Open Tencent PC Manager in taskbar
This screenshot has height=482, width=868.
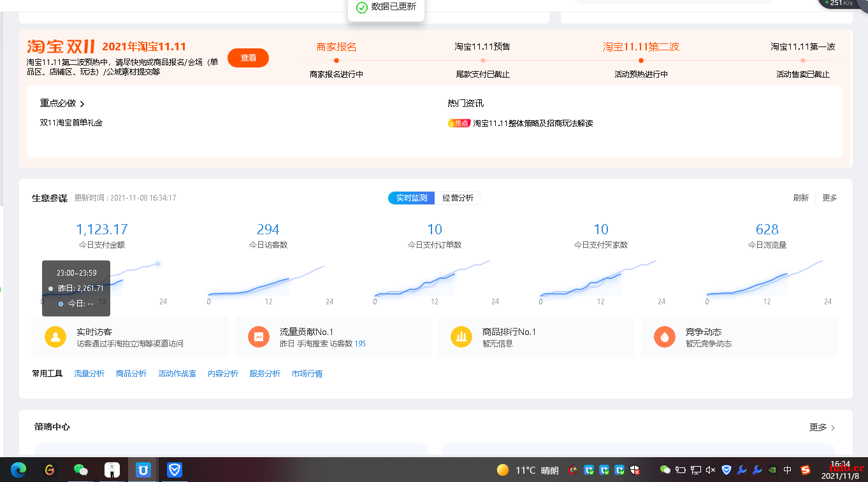[x=175, y=470]
